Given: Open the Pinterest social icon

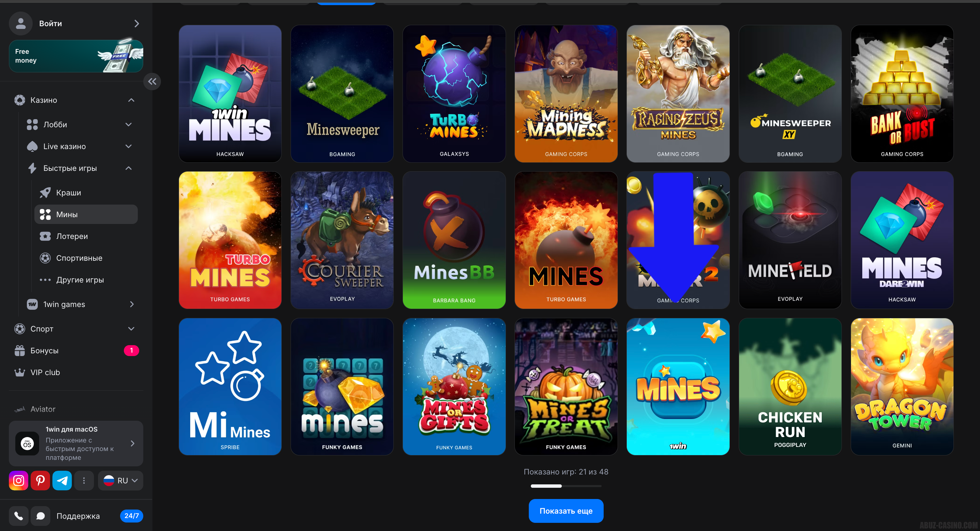Looking at the screenshot, I should pos(40,480).
